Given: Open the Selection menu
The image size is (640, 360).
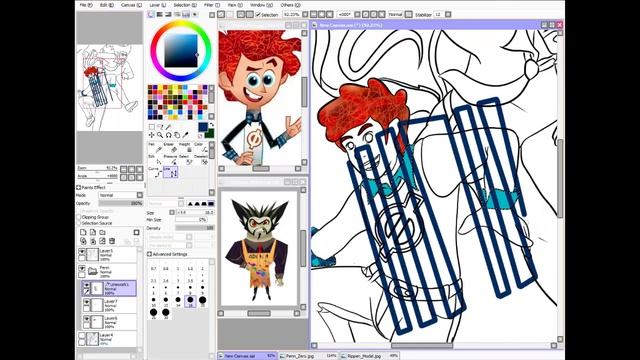Looking at the screenshot, I should point(185,5).
